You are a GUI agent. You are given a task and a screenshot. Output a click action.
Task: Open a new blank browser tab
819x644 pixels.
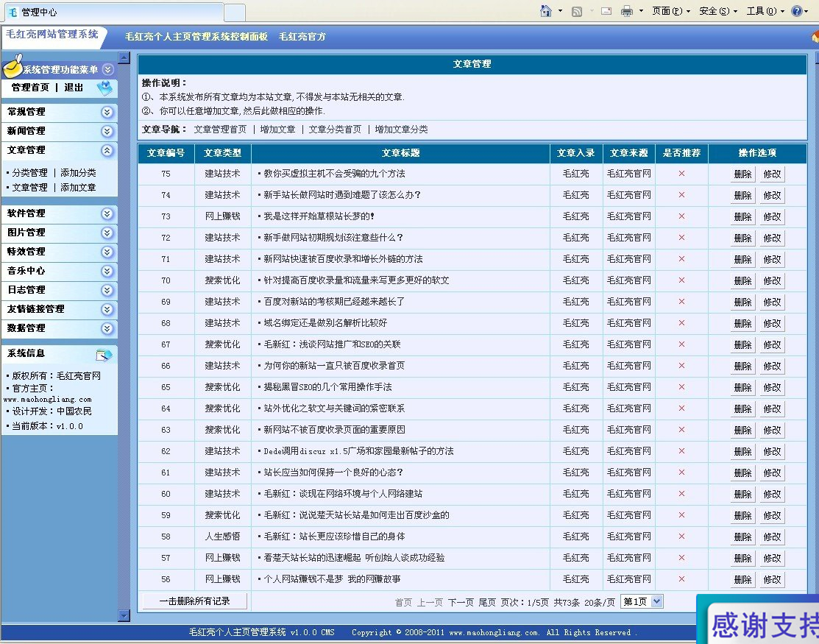(235, 13)
